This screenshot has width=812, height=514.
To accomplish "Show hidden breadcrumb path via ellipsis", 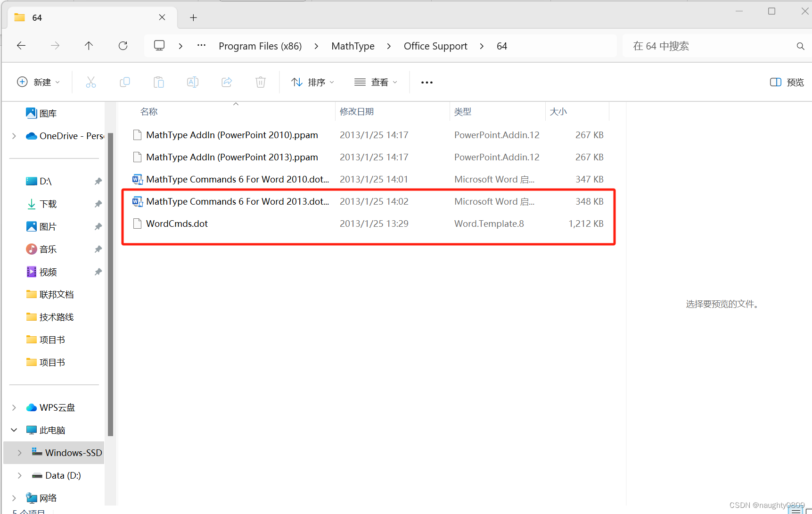I will tap(202, 46).
